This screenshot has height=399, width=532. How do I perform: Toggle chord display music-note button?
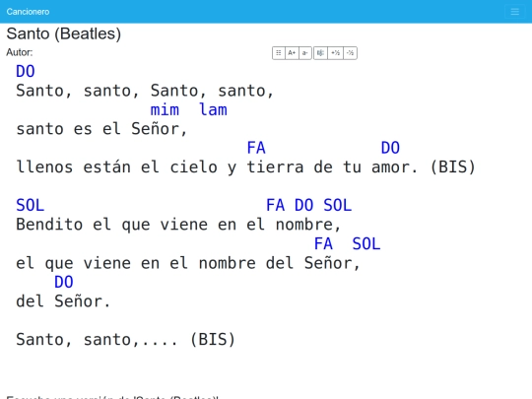coord(320,53)
